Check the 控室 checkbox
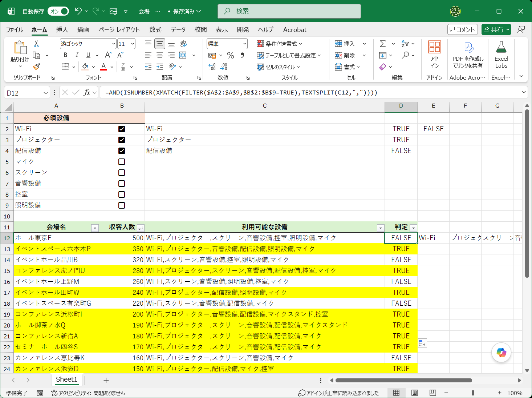532x398 pixels. [122, 194]
